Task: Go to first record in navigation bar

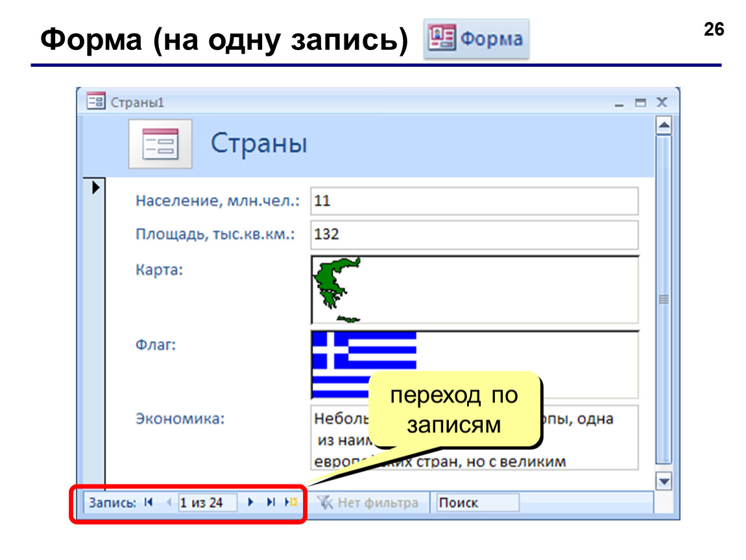Action: click(149, 502)
